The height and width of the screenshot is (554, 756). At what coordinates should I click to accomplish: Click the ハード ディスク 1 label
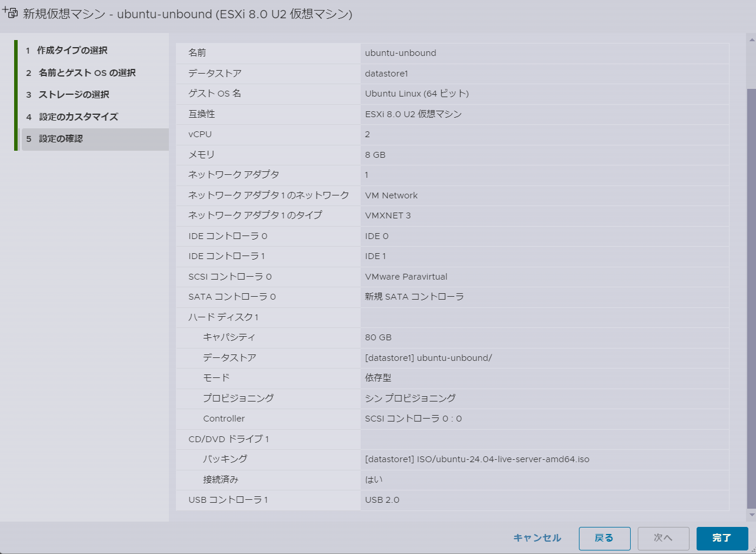coord(224,317)
